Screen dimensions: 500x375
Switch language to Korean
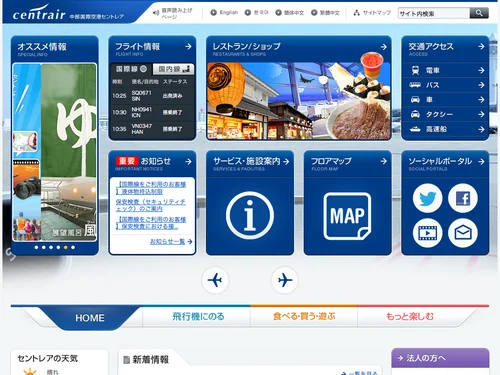pos(257,13)
